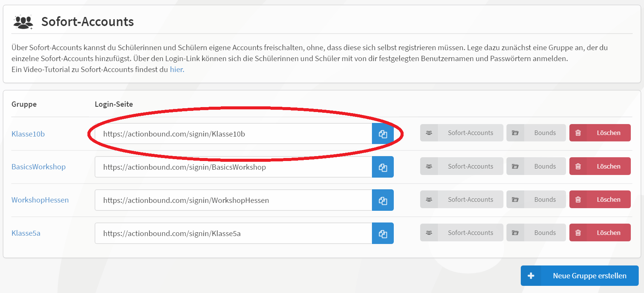Viewport: 644px width, 293px height.
Task: Select the BasicsWorkshop login URL field
Action: click(x=233, y=167)
